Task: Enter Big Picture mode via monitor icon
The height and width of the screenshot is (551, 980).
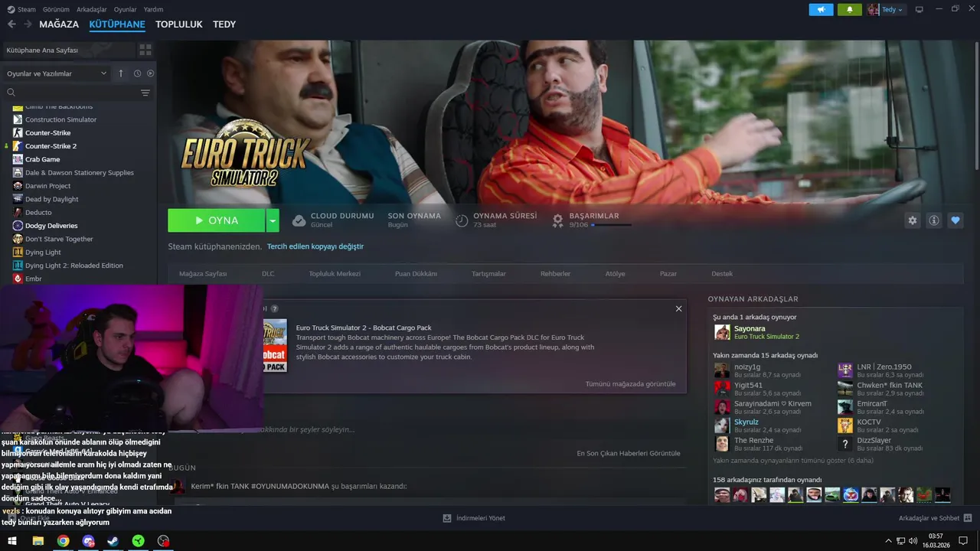Action: click(x=920, y=9)
